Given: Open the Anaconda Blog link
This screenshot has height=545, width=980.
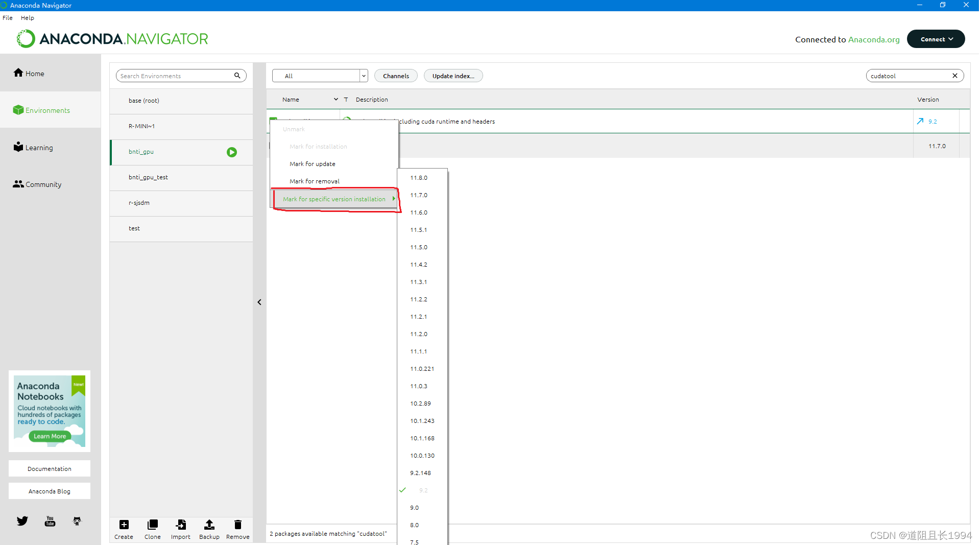Looking at the screenshot, I should click(50, 491).
